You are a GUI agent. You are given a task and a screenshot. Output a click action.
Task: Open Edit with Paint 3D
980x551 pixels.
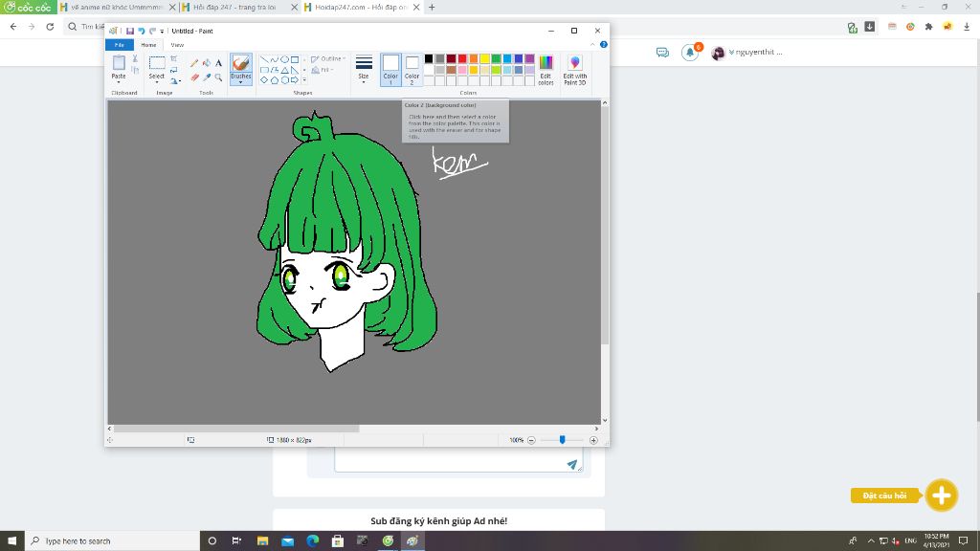click(575, 69)
